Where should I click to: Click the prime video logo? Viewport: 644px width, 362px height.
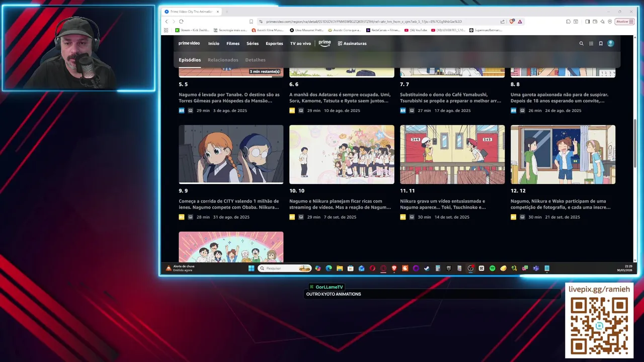(189, 43)
